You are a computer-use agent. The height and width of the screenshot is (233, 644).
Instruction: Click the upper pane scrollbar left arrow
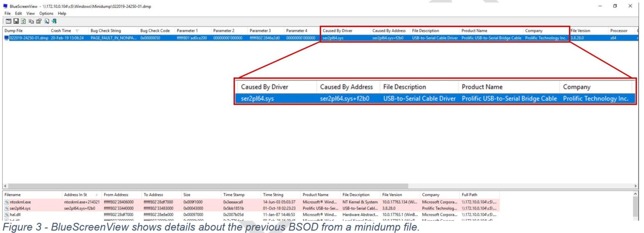coord(5,186)
